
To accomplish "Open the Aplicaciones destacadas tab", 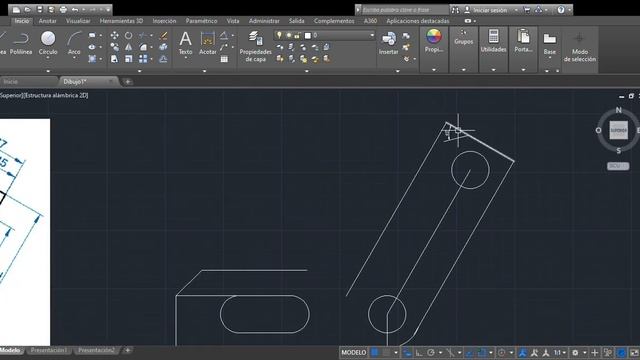I will point(418,21).
